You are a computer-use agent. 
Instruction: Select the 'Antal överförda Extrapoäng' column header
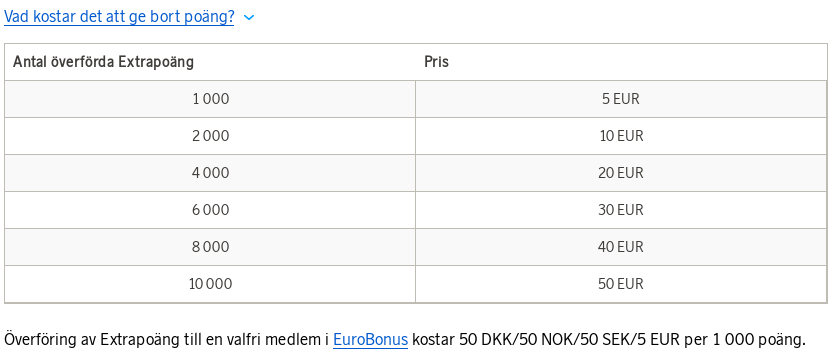click(210, 62)
